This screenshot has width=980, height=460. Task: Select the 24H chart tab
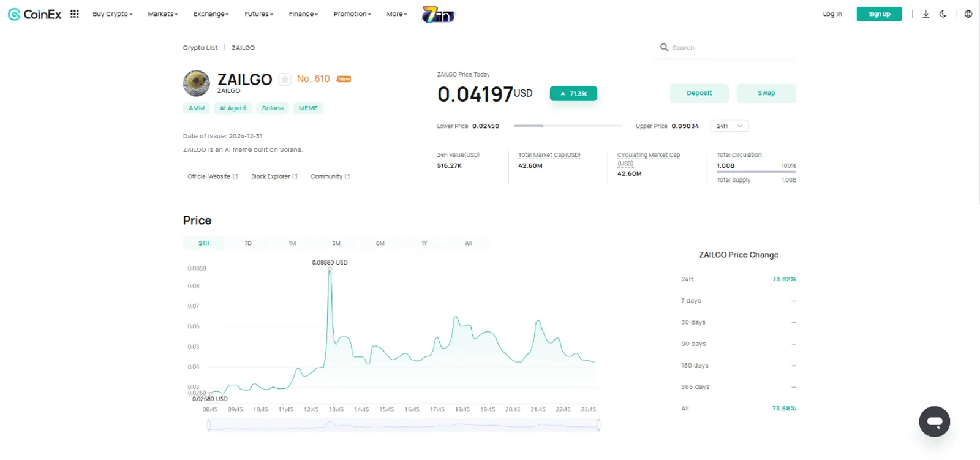[x=204, y=243]
